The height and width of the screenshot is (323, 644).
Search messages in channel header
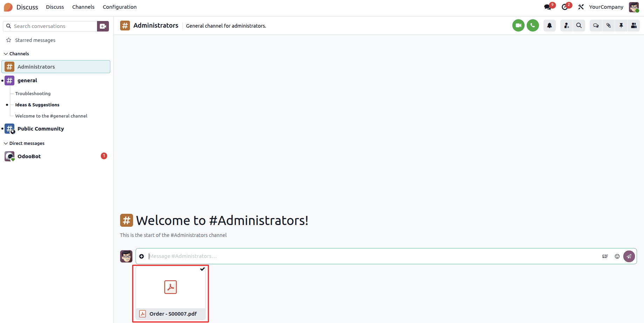tap(579, 26)
